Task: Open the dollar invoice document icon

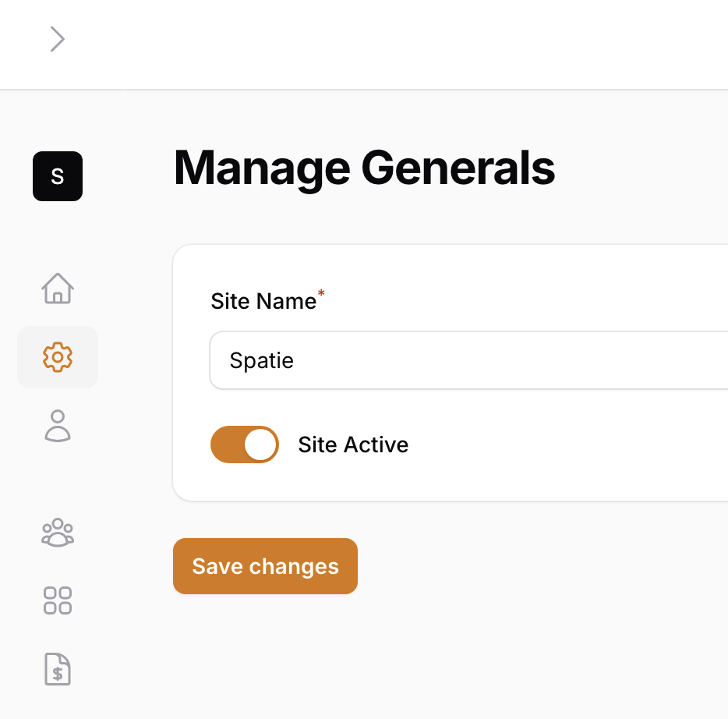Action: (x=58, y=669)
